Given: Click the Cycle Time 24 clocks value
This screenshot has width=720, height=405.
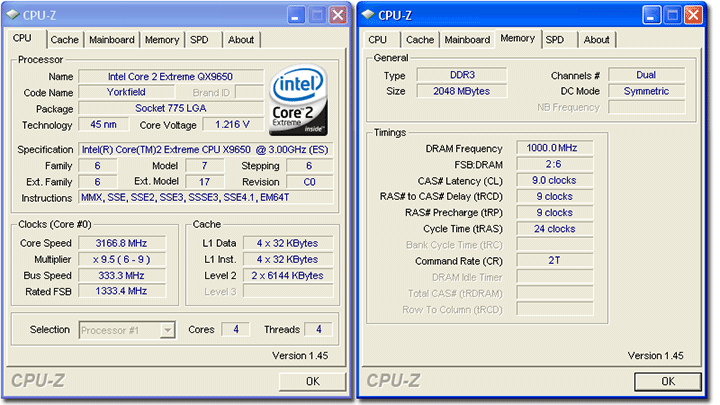Looking at the screenshot, I should coord(554,229).
